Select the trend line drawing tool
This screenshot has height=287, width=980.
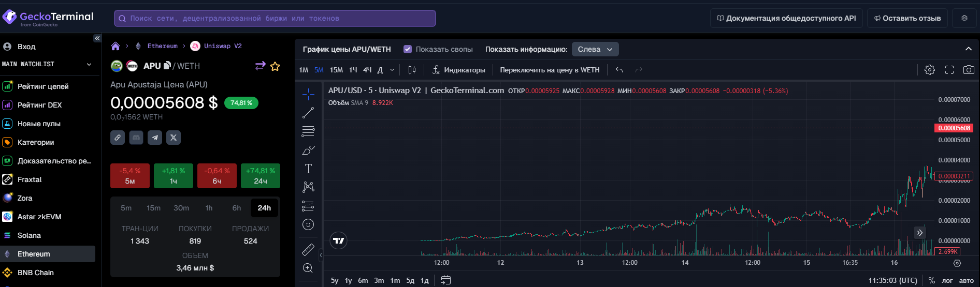click(308, 113)
